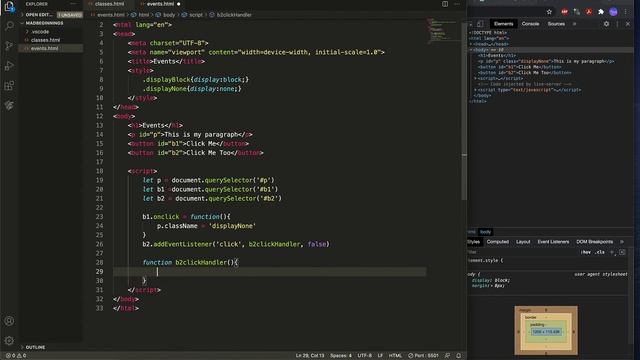Expand the text/javascript script node
This screenshot has height=360, width=640.
coord(475,90)
